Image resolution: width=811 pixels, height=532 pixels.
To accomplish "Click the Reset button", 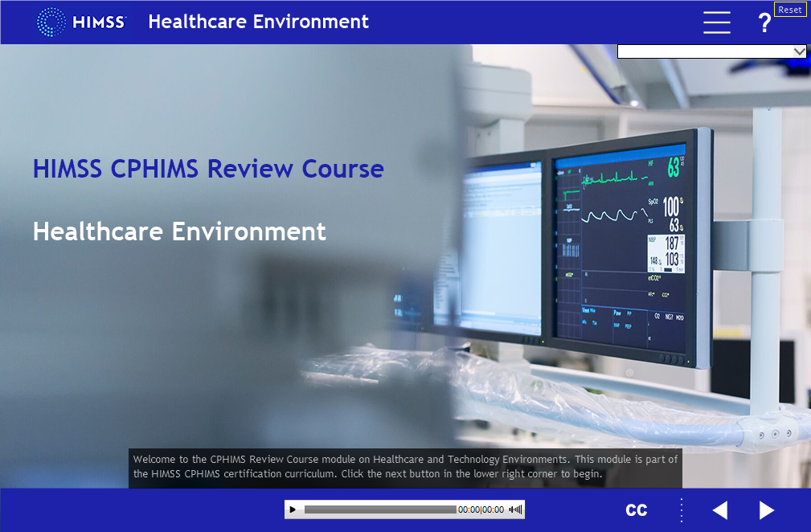I will click(x=790, y=10).
